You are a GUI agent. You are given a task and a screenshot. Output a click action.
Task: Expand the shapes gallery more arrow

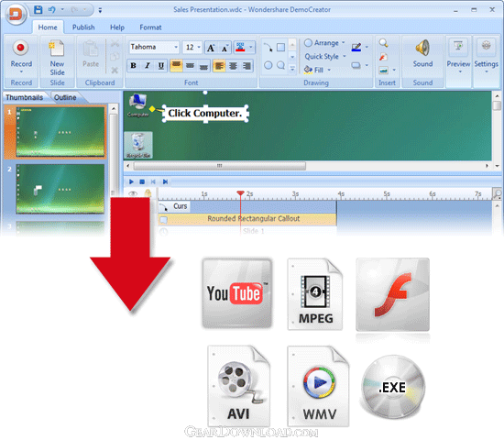click(292, 69)
